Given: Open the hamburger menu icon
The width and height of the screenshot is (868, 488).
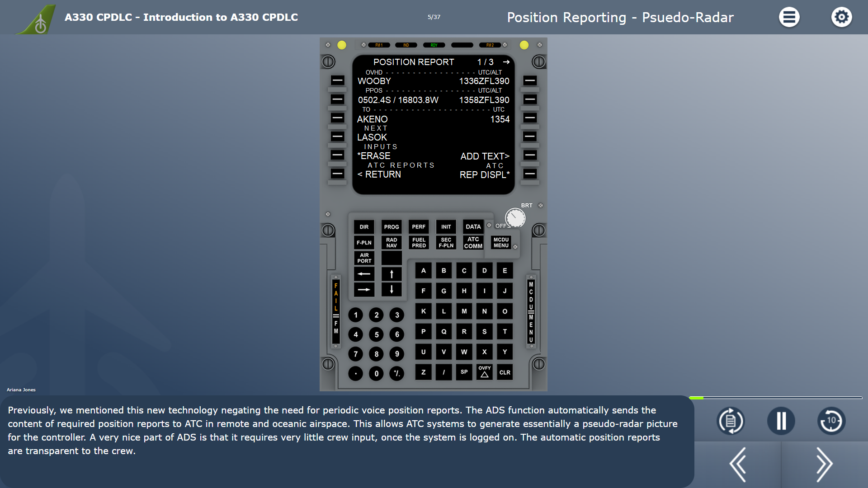Looking at the screenshot, I should pos(789,17).
